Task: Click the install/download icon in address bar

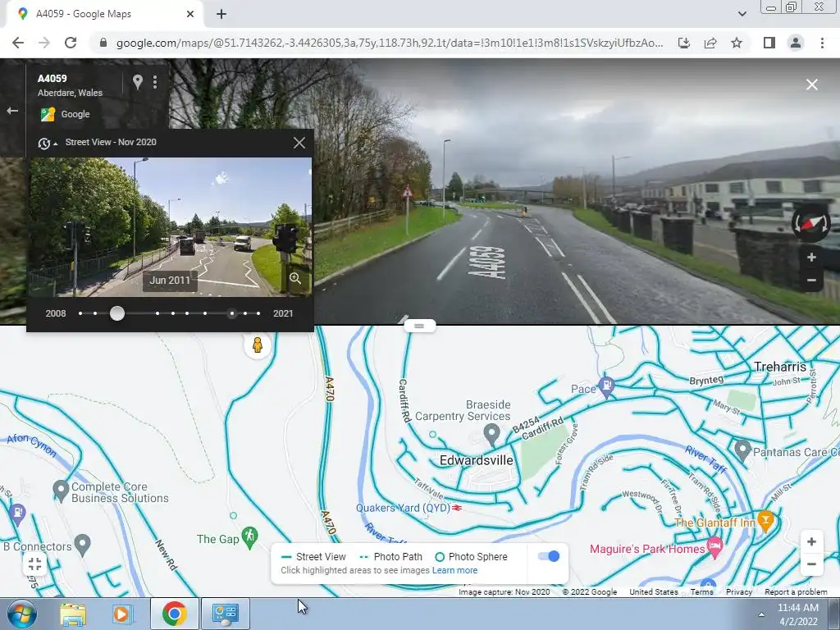Action: tap(684, 43)
